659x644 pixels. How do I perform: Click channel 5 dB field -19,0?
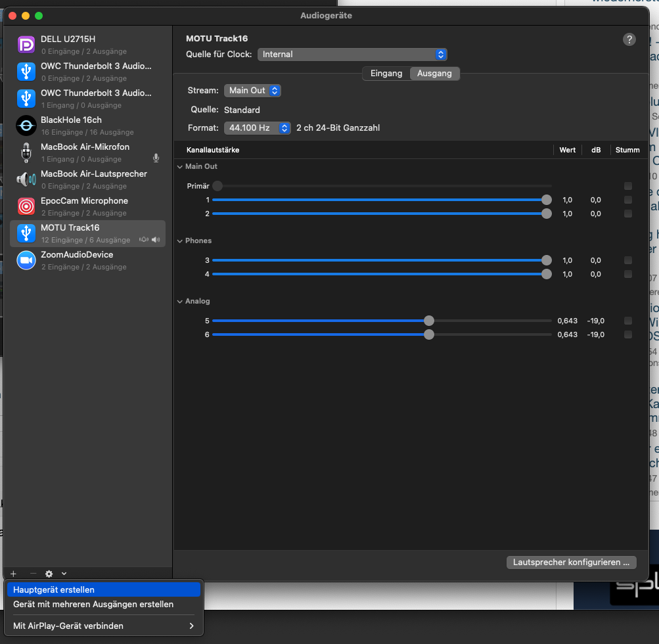click(595, 321)
